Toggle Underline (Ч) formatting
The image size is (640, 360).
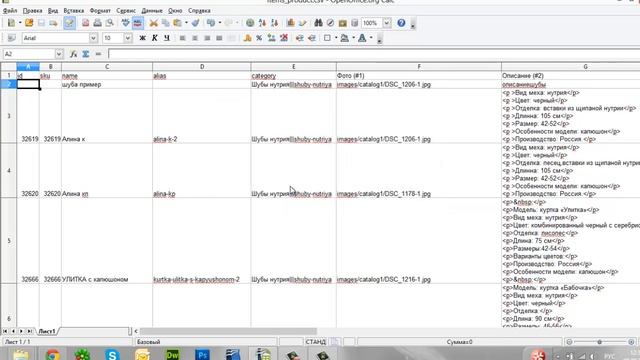point(167,38)
